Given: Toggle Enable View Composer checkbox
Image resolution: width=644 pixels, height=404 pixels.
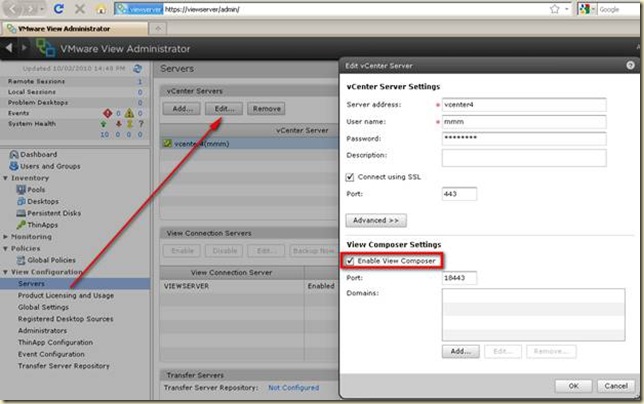Looking at the screenshot, I should (350, 261).
